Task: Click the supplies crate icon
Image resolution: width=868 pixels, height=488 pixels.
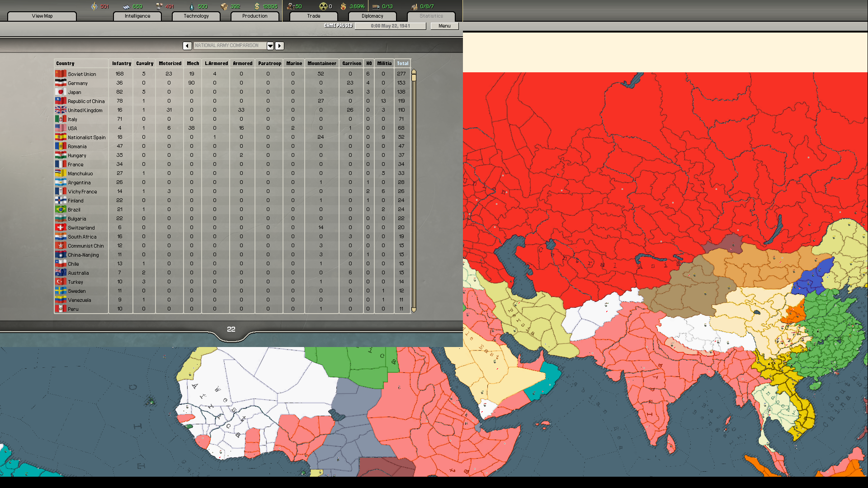Action: coord(225,6)
